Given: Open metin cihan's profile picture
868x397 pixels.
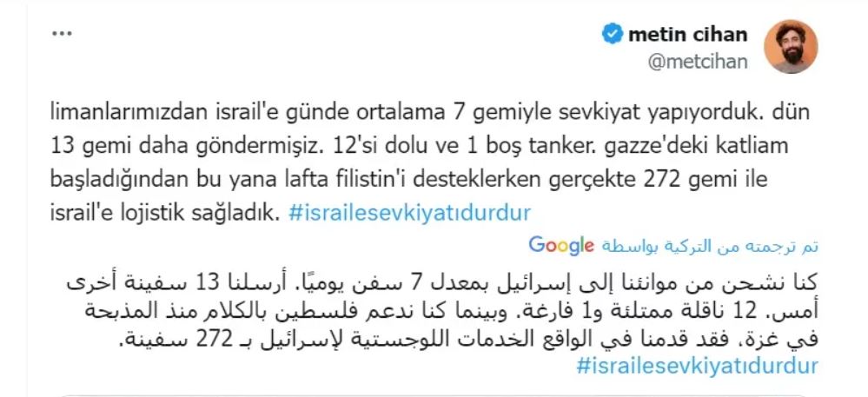Looking at the screenshot, I should click(789, 48).
